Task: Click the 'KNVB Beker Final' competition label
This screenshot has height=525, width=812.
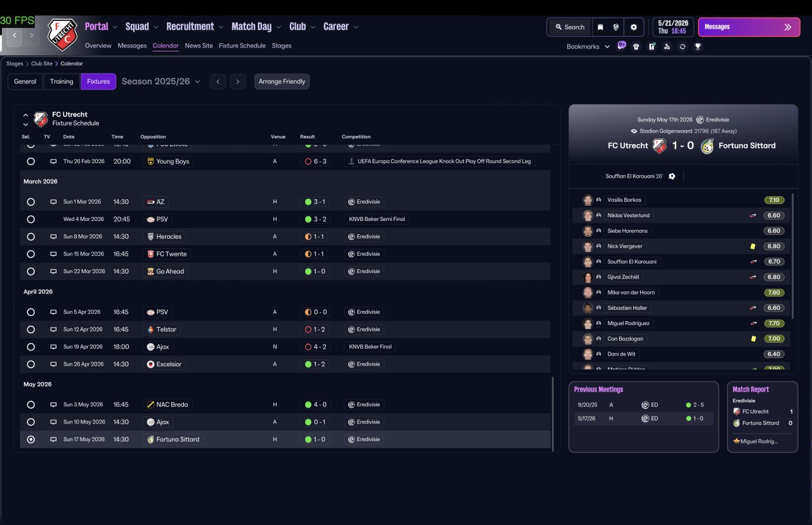Action: pos(370,347)
